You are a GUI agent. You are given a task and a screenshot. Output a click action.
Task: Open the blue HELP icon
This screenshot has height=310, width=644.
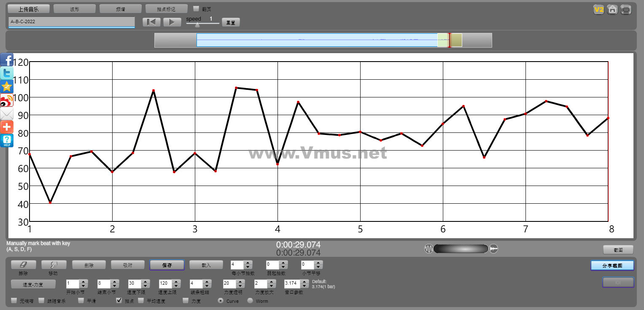point(7,141)
